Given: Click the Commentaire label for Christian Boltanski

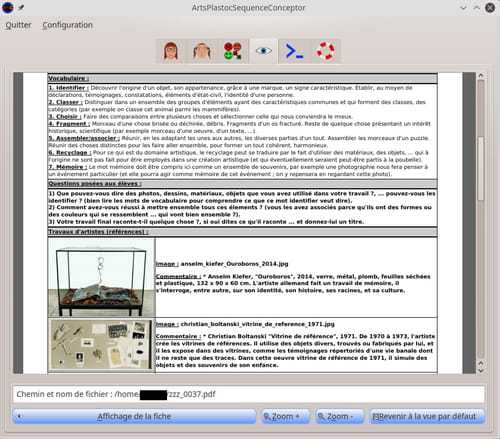Looking at the screenshot, I should (178, 336).
